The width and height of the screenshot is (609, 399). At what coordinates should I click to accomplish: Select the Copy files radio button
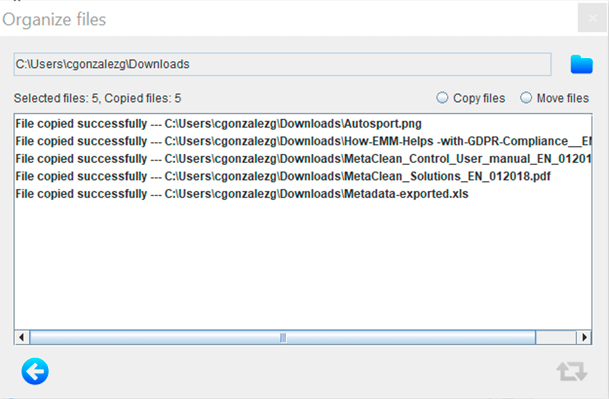click(x=442, y=98)
